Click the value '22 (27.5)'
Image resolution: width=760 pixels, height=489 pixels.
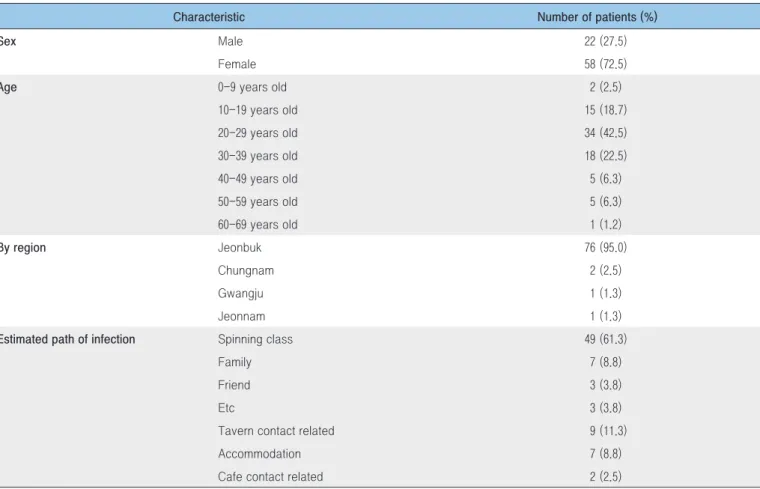coord(605,41)
